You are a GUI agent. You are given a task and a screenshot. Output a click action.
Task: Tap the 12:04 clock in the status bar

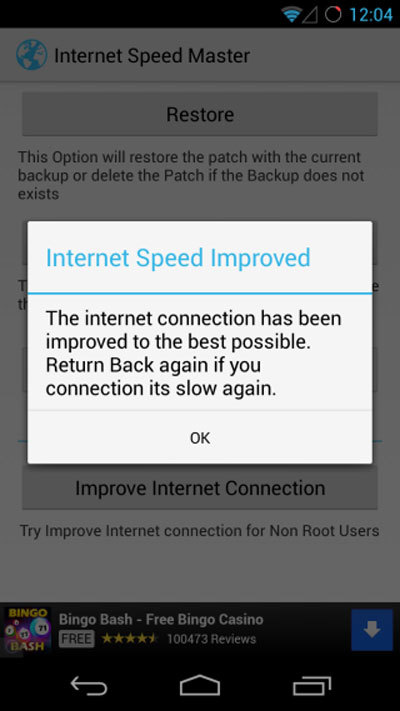coord(371,15)
